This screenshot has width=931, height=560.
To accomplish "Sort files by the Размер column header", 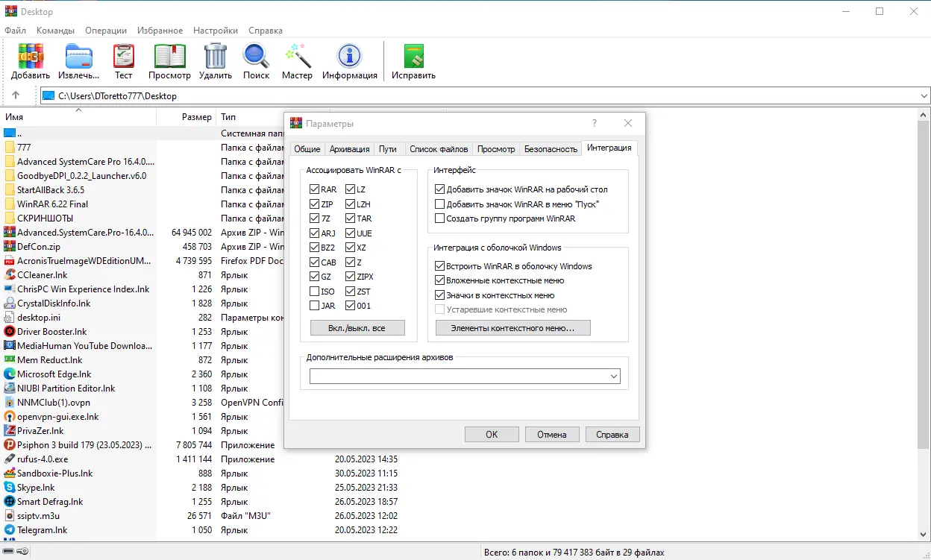I will tap(186, 117).
